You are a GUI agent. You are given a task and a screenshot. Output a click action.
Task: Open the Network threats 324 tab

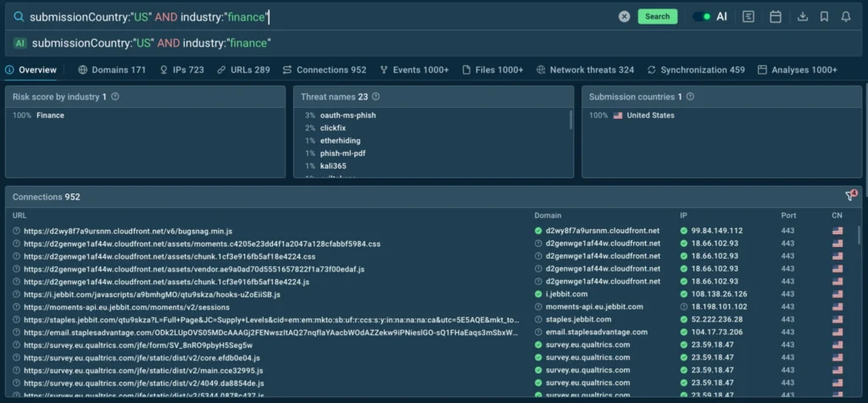tap(586, 70)
